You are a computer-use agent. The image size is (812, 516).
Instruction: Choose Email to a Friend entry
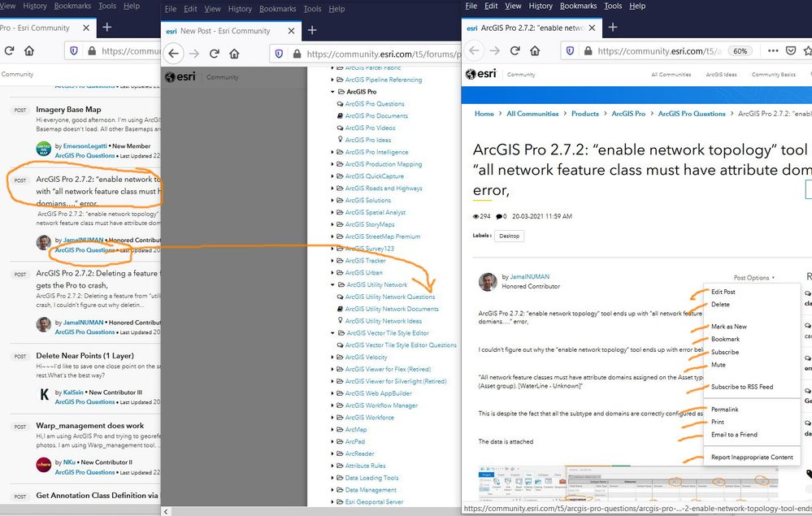pyautogui.click(x=734, y=435)
